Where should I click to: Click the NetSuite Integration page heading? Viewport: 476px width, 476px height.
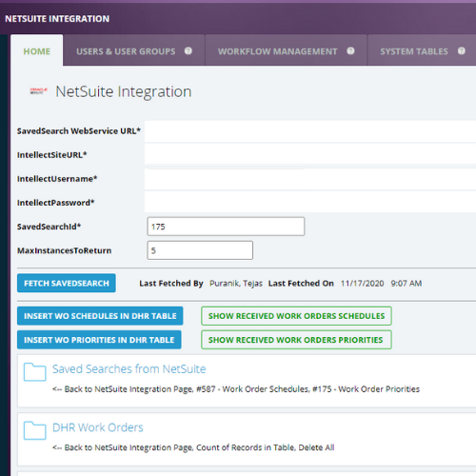point(124,91)
